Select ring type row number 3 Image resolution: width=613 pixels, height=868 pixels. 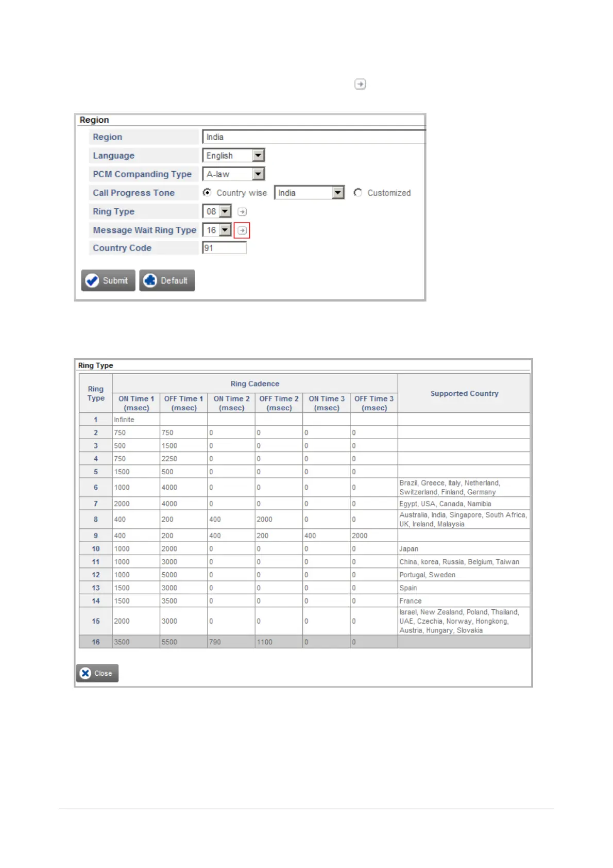coord(96,445)
